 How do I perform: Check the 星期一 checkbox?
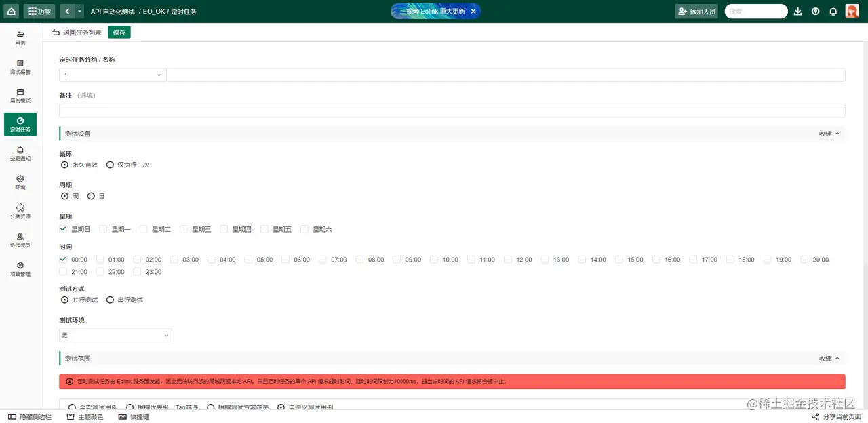tap(103, 229)
